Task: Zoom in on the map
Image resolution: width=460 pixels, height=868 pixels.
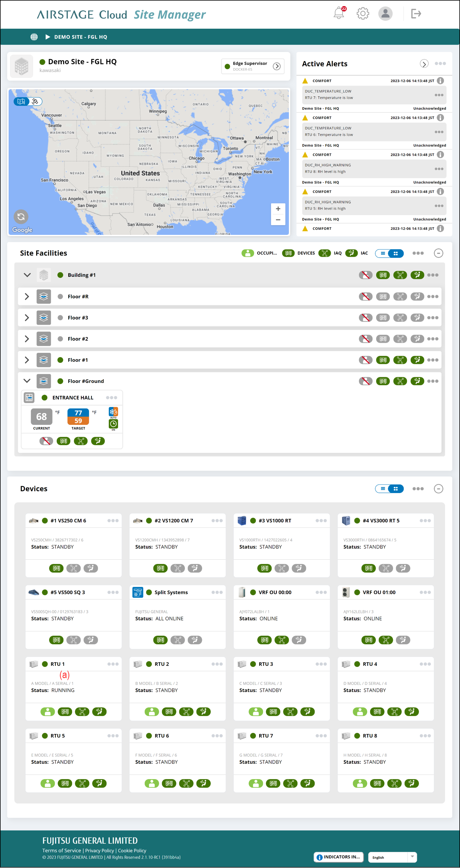Action: 278,209
